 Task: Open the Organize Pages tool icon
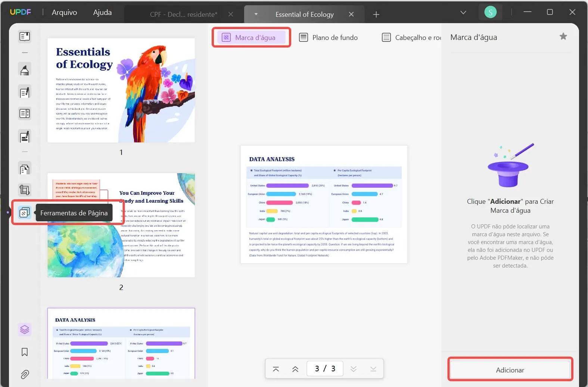tap(25, 169)
